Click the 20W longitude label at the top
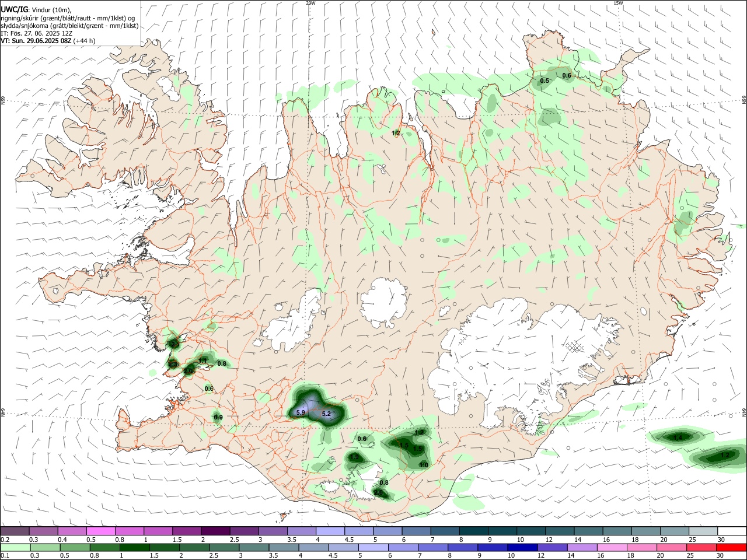The image size is (747, 560). coord(310,3)
